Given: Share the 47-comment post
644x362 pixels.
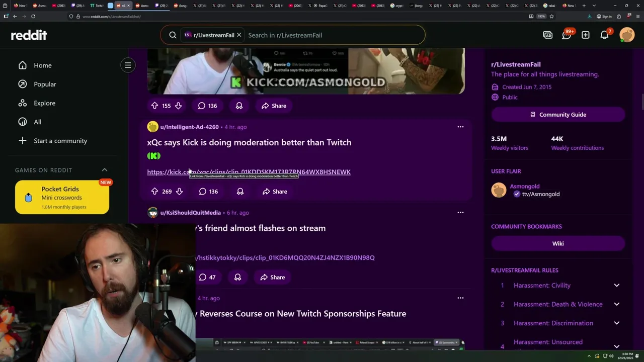Looking at the screenshot, I should [x=273, y=277].
